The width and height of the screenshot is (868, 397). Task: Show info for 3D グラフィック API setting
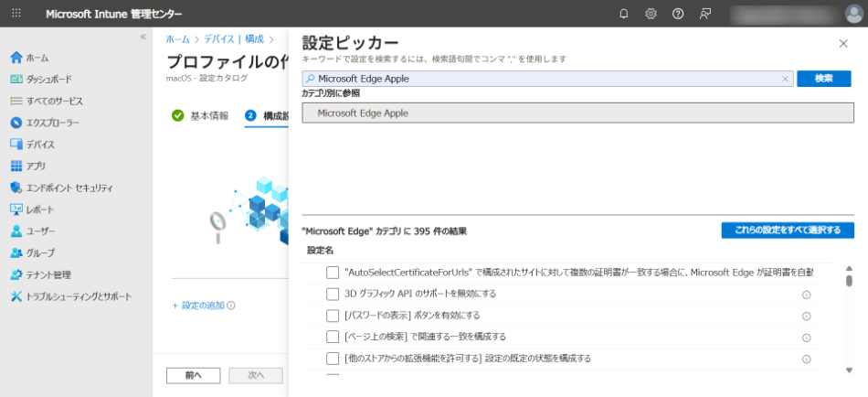click(806, 295)
